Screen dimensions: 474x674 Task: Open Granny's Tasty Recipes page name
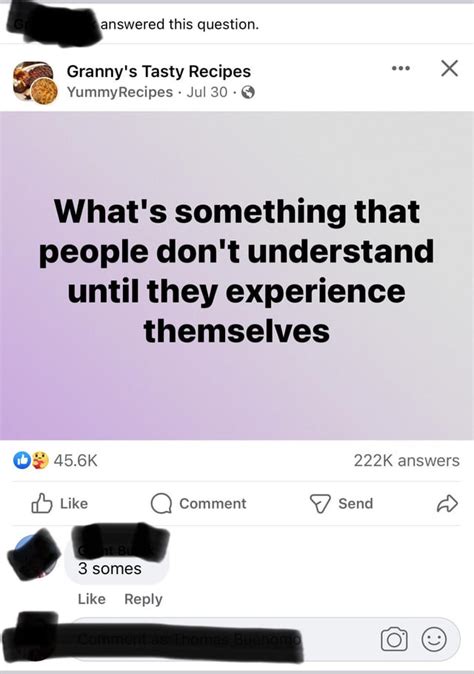click(x=159, y=71)
